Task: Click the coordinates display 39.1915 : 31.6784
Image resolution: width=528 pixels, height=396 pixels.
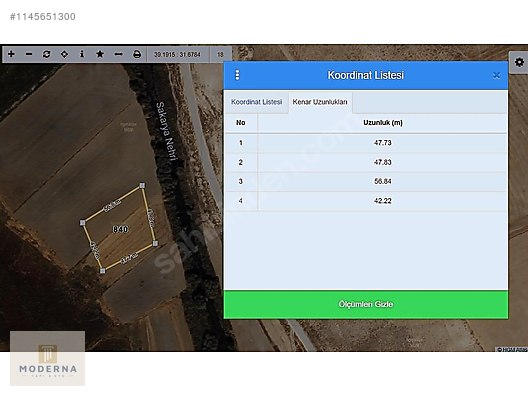Action: [x=177, y=54]
